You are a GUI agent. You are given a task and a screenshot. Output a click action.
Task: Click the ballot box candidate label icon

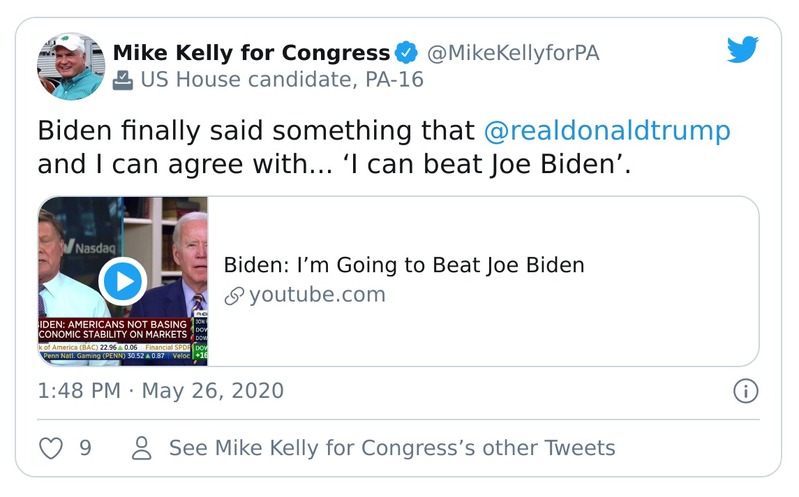point(123,80)
